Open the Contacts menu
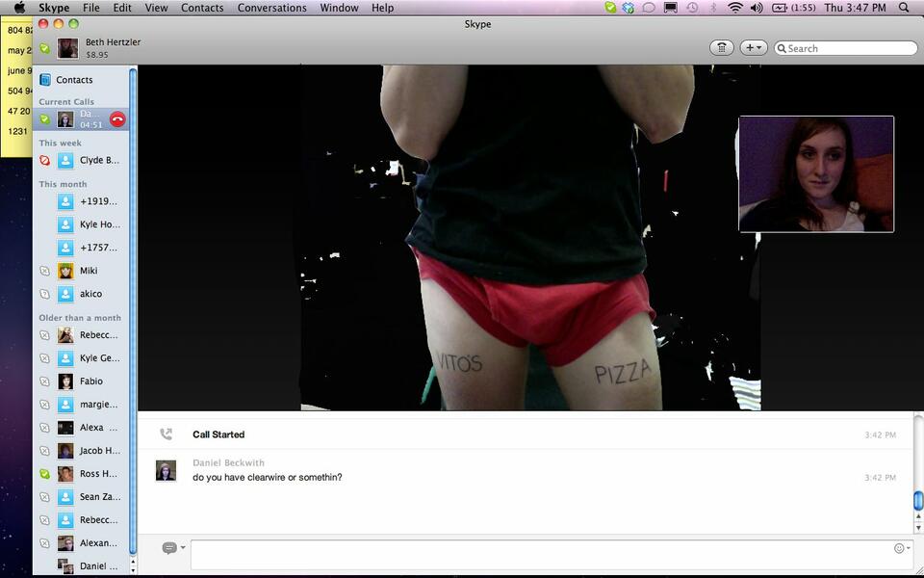This screenshot has height=578, width=924. tap(202, 8)
